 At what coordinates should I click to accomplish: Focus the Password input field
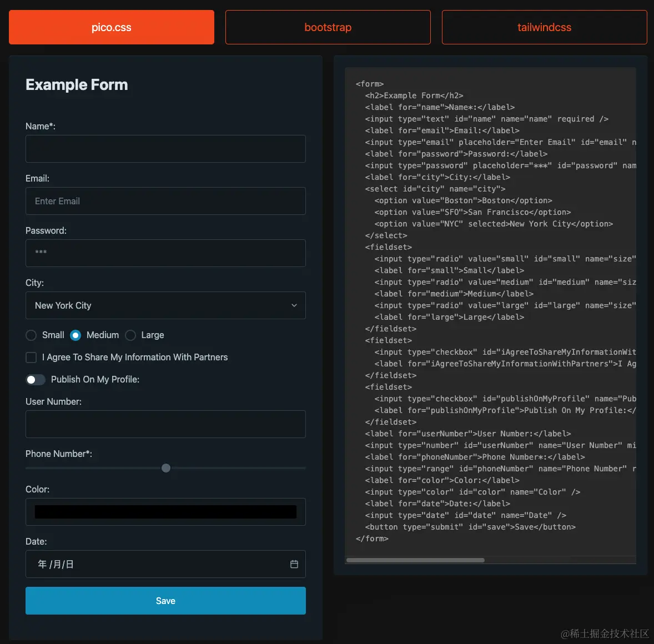coord(165,253)
